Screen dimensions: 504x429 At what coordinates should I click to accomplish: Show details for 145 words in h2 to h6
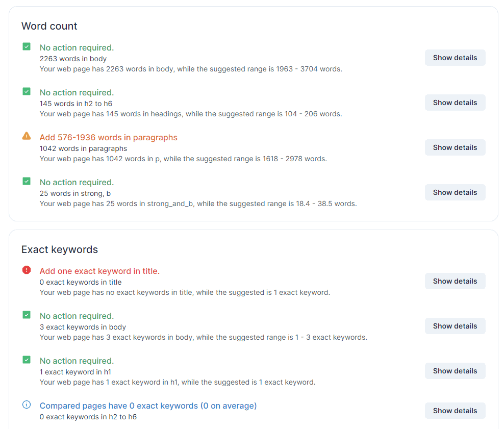[455, 103]
